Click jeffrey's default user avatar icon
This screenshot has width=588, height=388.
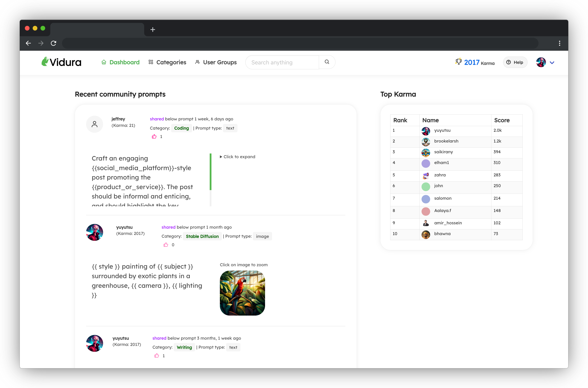click(x=95, y=124)
